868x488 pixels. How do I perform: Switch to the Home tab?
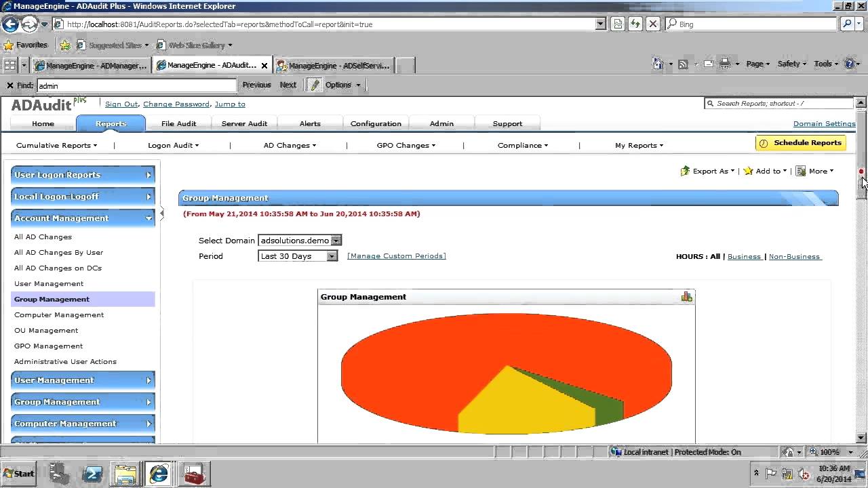point(43,123)
